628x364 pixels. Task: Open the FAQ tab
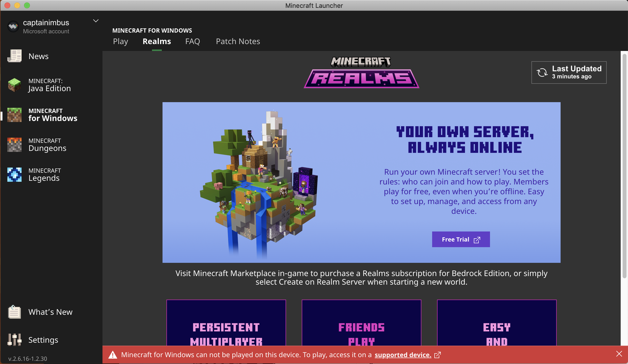coord(192,41)
